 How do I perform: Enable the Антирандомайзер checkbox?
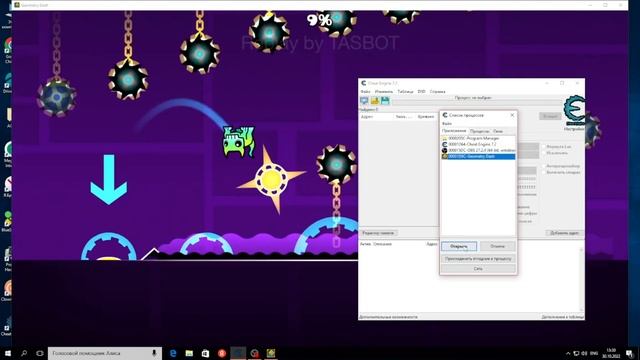coord(544,166)
